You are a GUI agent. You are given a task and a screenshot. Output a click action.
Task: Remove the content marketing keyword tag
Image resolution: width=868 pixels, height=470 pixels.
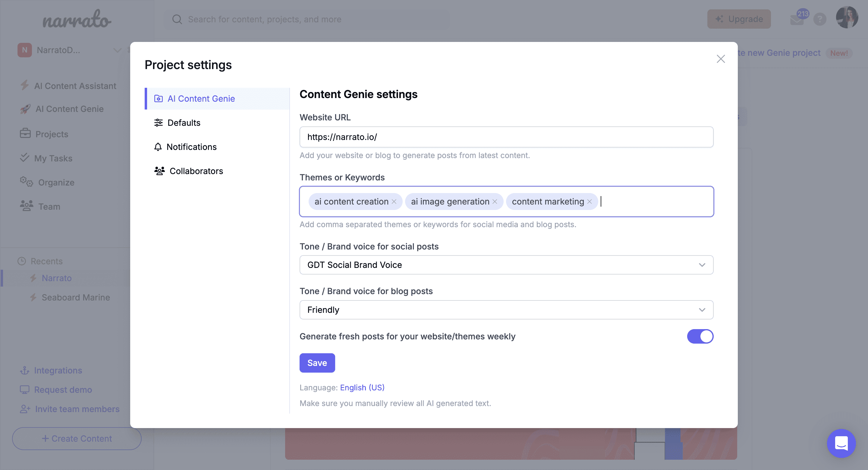(x=590, y=201)
